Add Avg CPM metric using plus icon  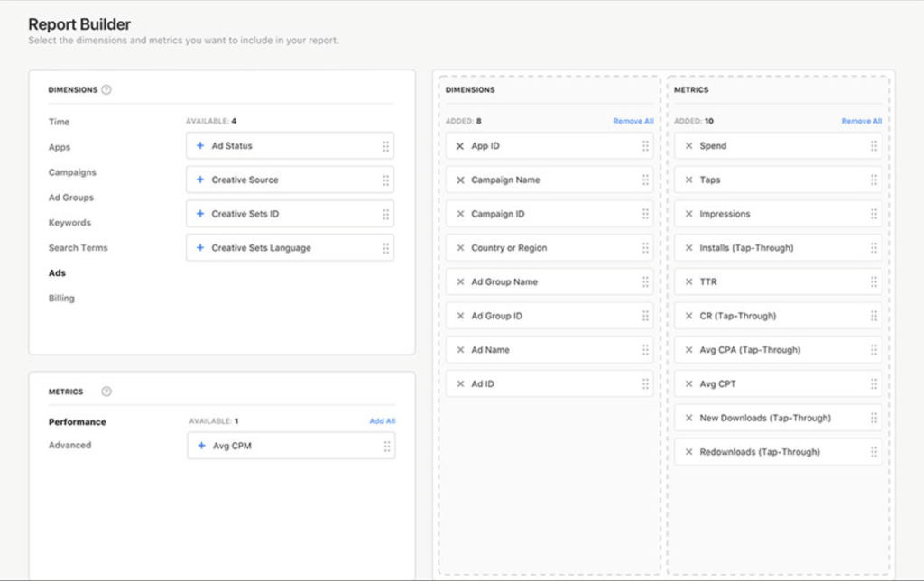[x=201, y=446]
